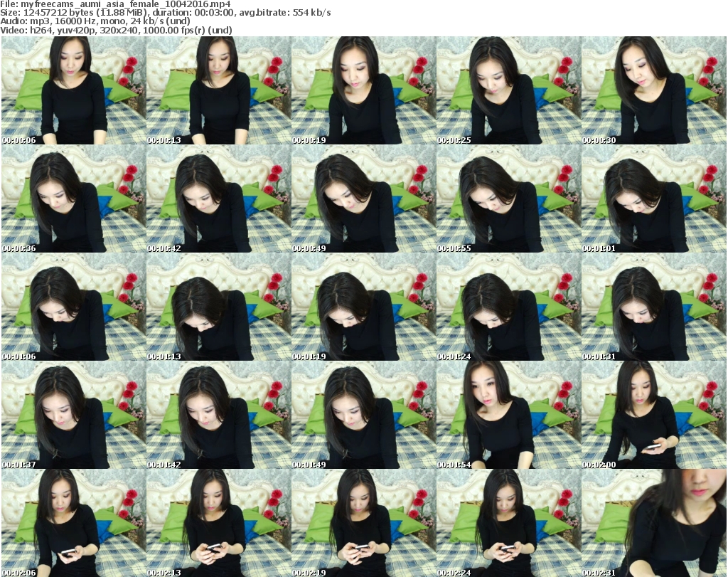Select the frame timestamped 00:01:13

[x=219, y=307]
